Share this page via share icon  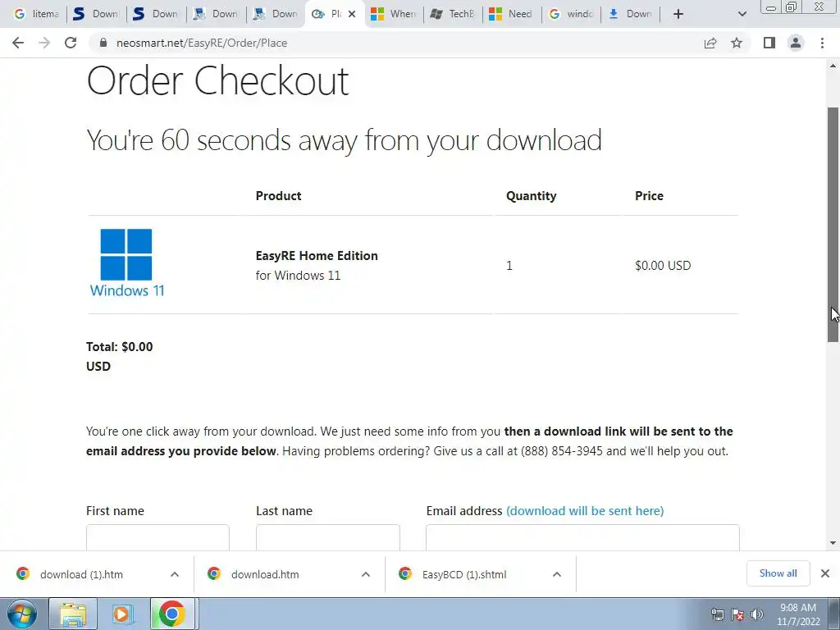[710, 43]
